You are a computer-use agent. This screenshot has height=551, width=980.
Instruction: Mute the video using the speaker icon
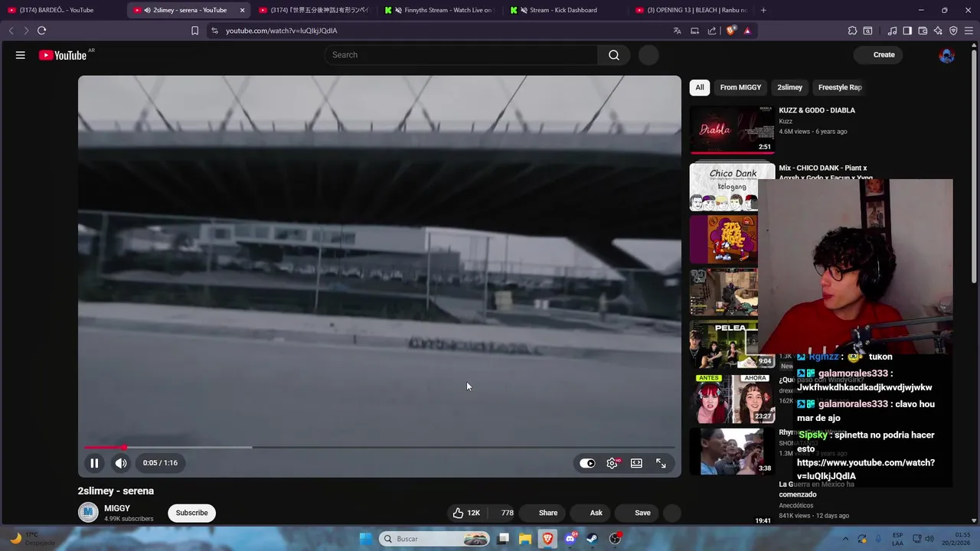click(x=121, y=463)
